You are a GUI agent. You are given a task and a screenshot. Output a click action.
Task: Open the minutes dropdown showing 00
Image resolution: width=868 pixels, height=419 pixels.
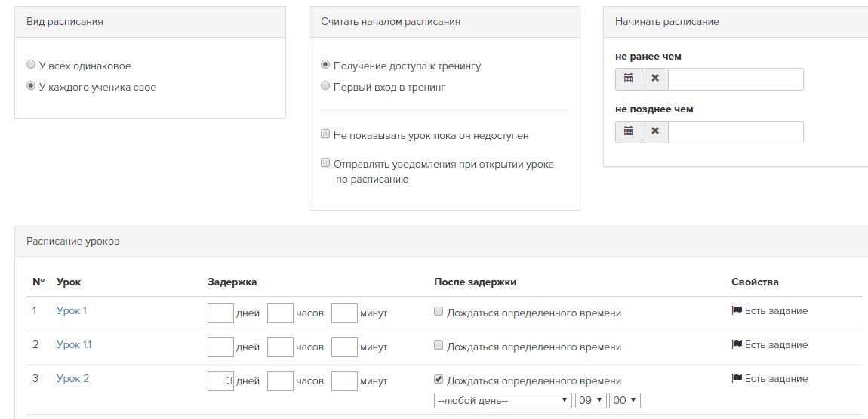[624, 400]
